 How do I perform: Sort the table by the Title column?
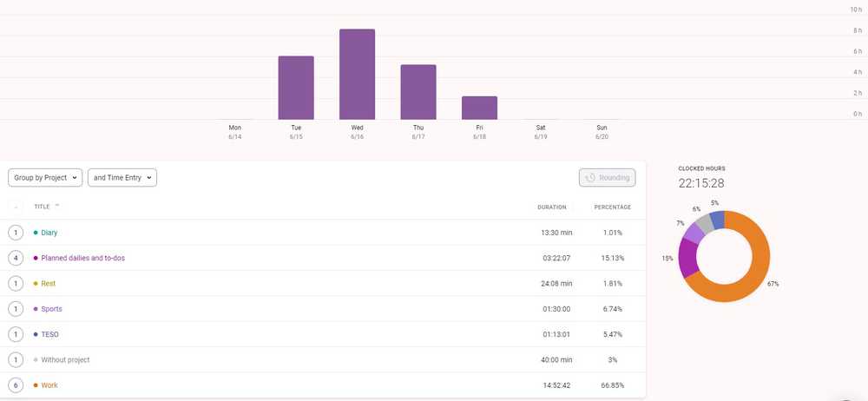tap(42, 207)
